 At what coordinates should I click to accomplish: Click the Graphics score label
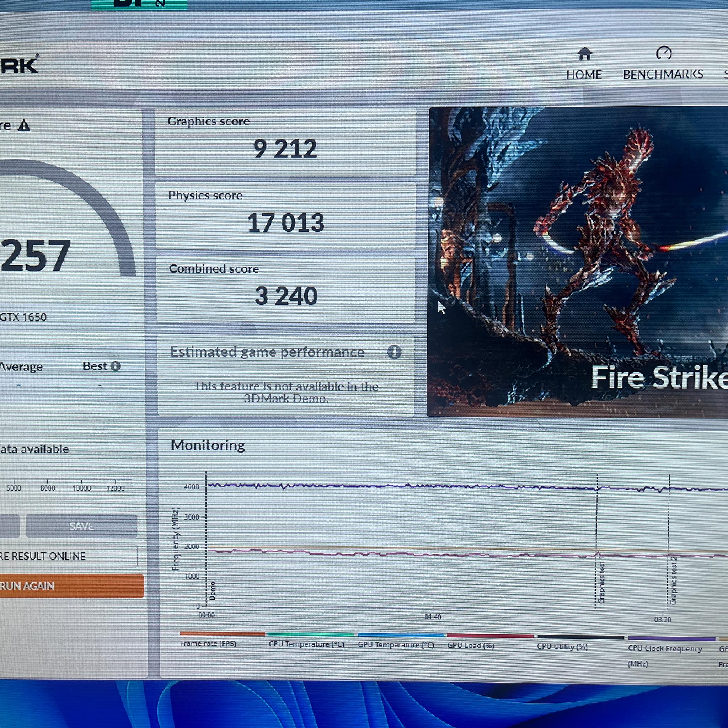pyautogui.click(x=208, y=121)
